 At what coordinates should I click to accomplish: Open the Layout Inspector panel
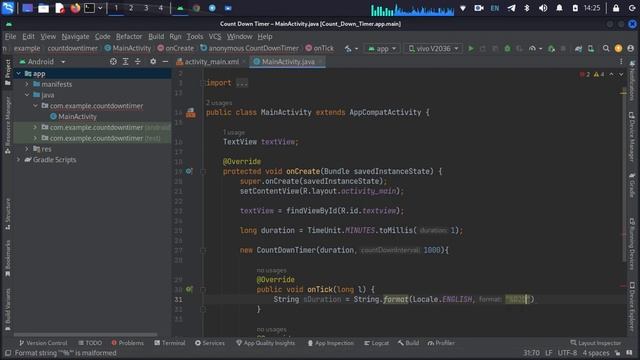click(595, 343)
